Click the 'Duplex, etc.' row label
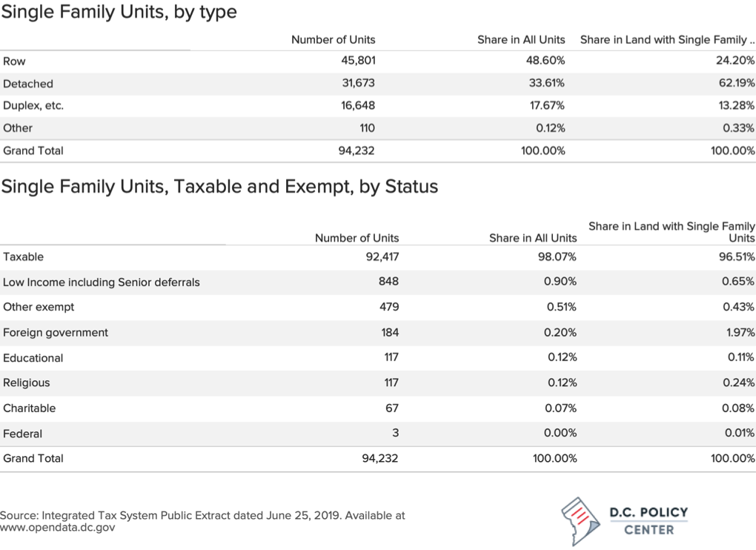The height and width of the screenshot is (550, 756). click(33, 105)
